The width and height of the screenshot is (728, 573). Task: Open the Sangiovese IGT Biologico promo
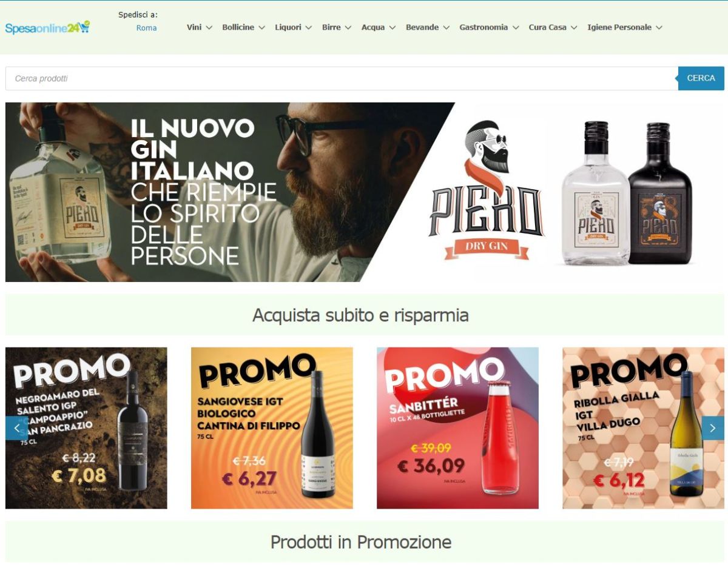(x=272, y=428)
